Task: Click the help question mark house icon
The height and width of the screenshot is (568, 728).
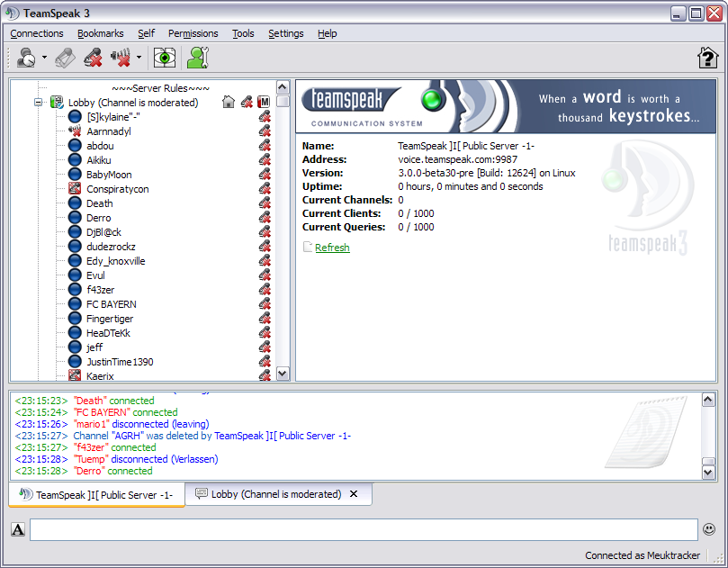Action: coord(707,58)
